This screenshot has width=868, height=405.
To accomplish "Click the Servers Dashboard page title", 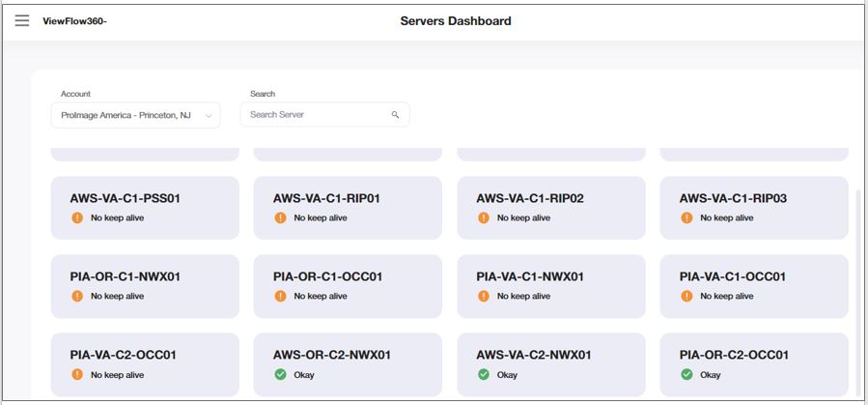I will 456,21.
